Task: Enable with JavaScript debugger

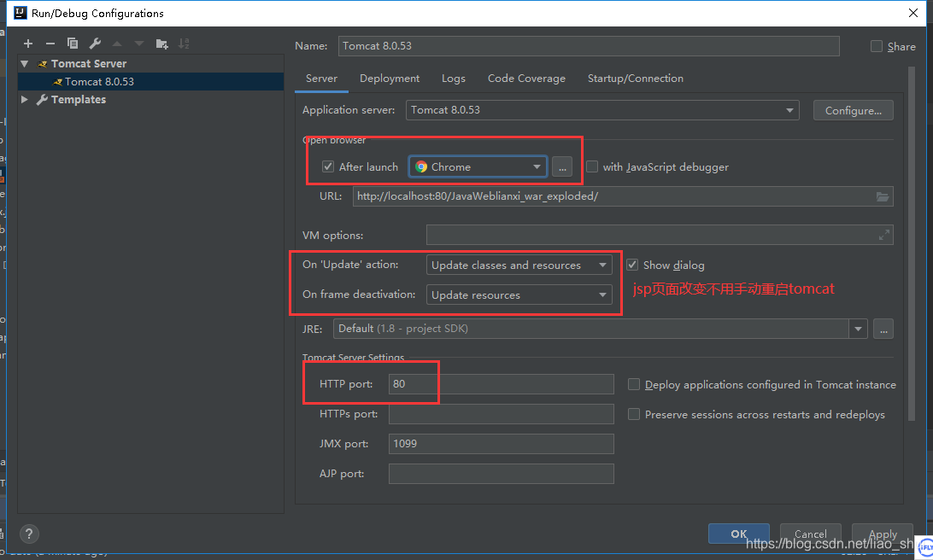Action: pos(592,167)
